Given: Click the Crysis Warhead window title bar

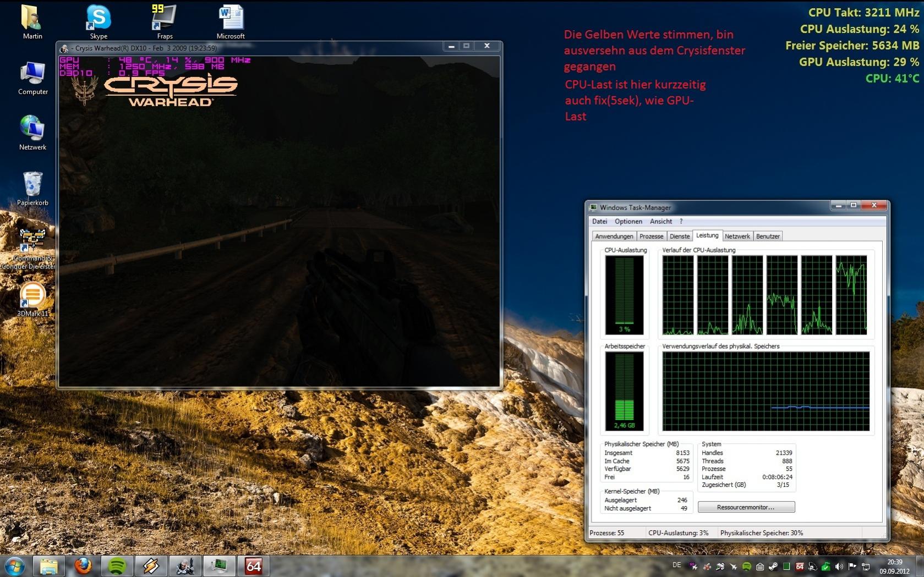Looking at the screenshot, I should [x=250, y=48].
